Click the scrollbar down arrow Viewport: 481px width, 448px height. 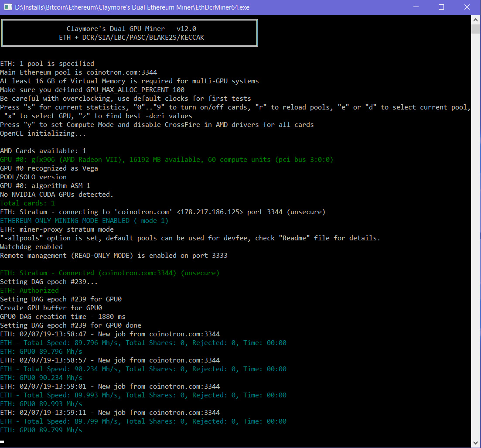(475, 443)
